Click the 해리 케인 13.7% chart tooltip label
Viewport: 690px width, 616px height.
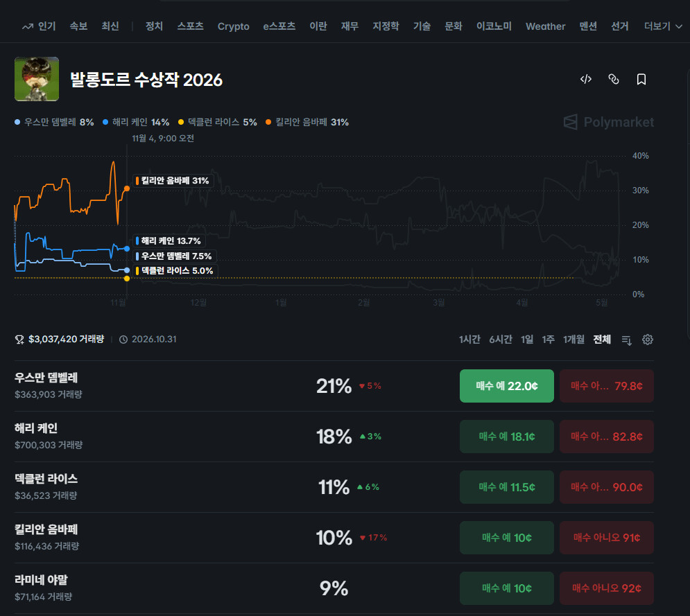169,241
